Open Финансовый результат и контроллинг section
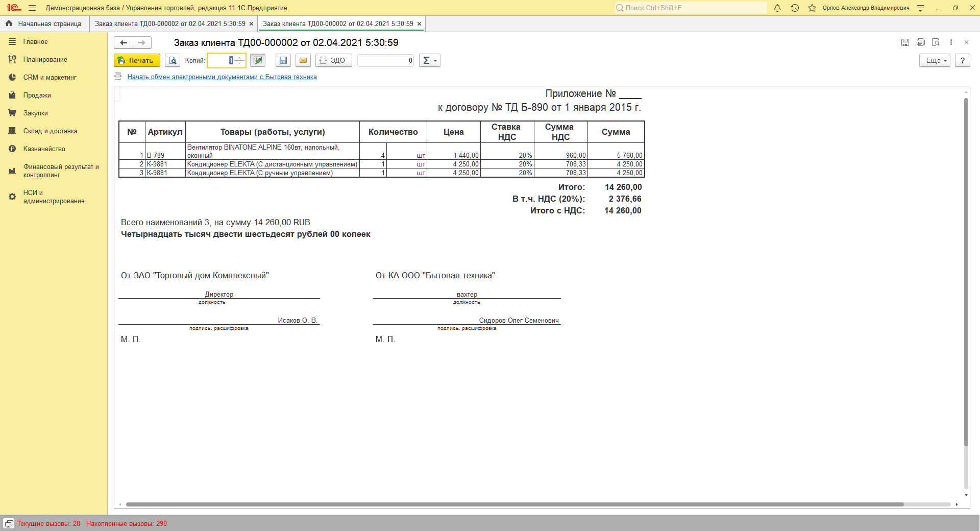 tap(54, 171)
